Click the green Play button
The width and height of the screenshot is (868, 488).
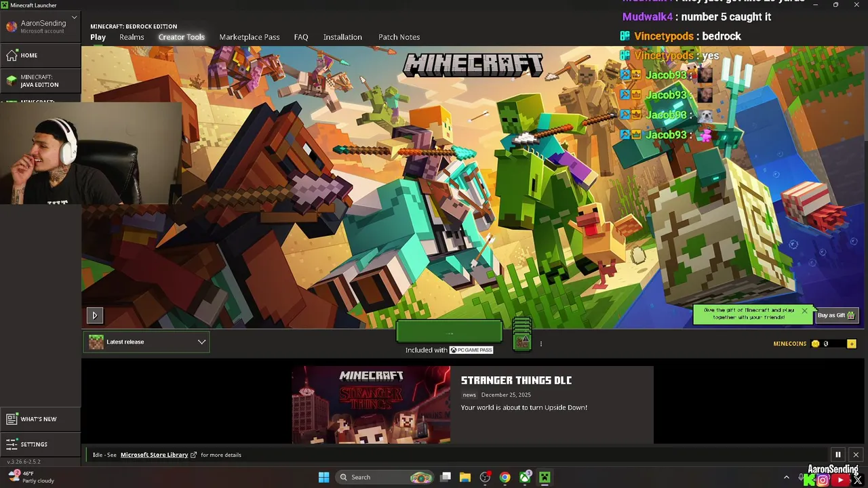coord(449,332)
